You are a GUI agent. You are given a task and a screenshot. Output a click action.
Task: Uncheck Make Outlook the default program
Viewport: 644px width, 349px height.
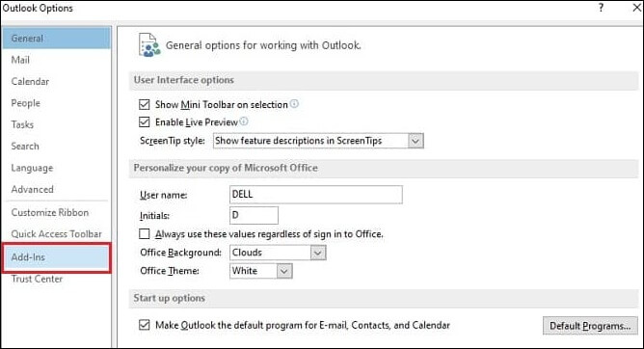(145, 325)
